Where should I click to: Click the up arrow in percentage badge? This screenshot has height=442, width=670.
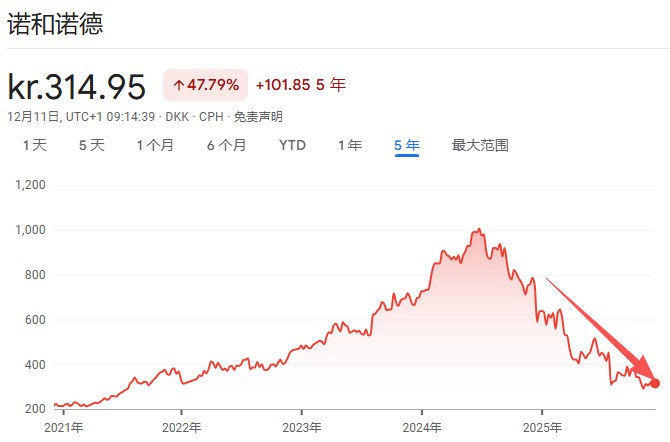pyautogui.click(x=179, y=86)
